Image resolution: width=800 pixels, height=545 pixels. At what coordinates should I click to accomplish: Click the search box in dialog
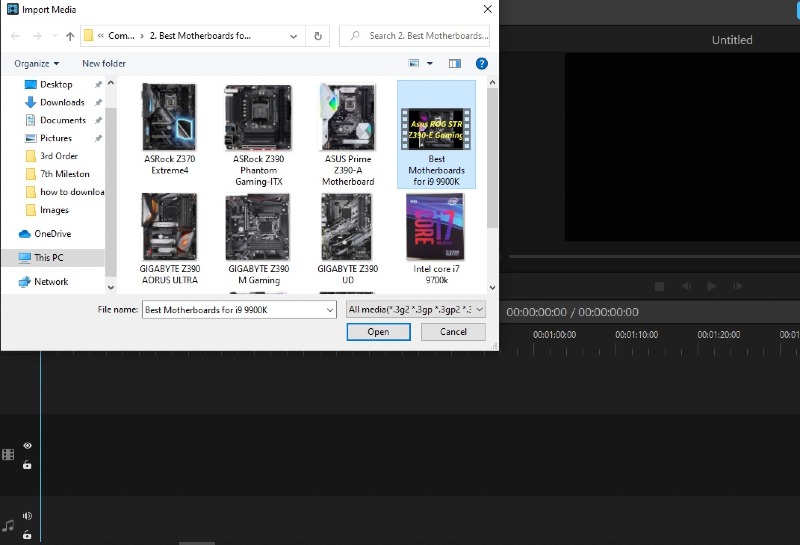[x=414, y=36]
